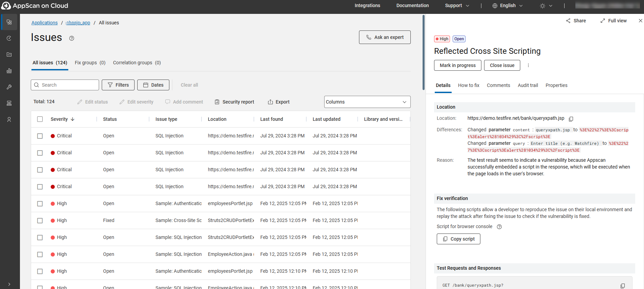Follow the Applications breadcrumb link
This screenshot has height=289, width=644.
tap(45, 23)
